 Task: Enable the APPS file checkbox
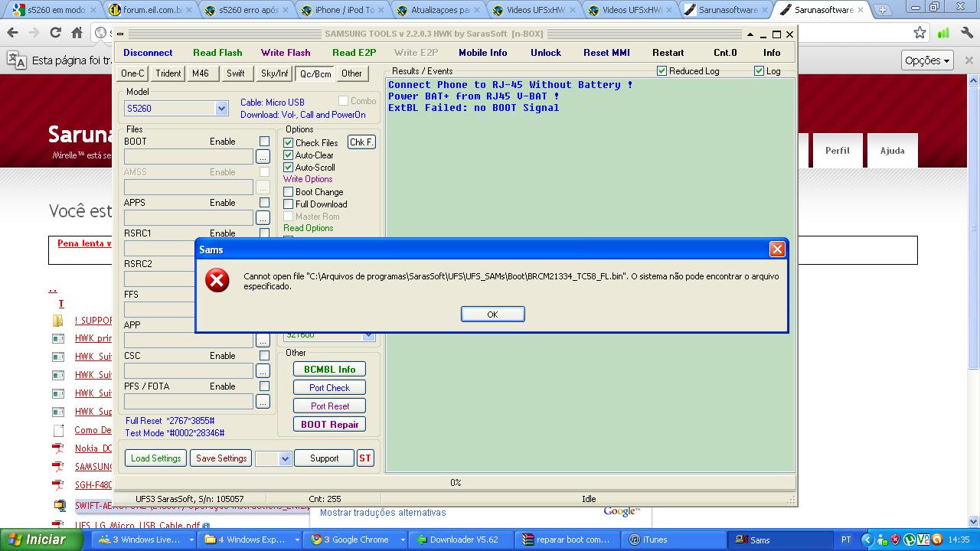click(264, 203)
